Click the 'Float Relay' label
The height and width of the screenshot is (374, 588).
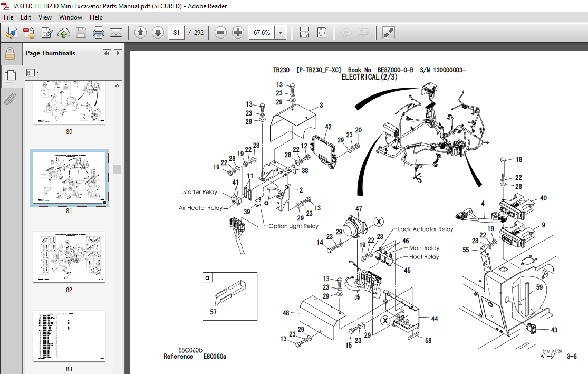pyautogui.click(x=424, y=257)
